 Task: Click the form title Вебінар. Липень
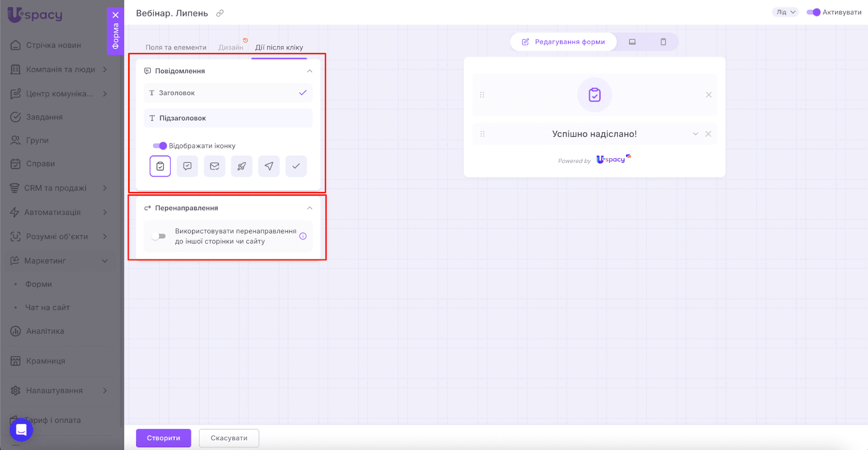pyautogui.click(x=172, y=13)
